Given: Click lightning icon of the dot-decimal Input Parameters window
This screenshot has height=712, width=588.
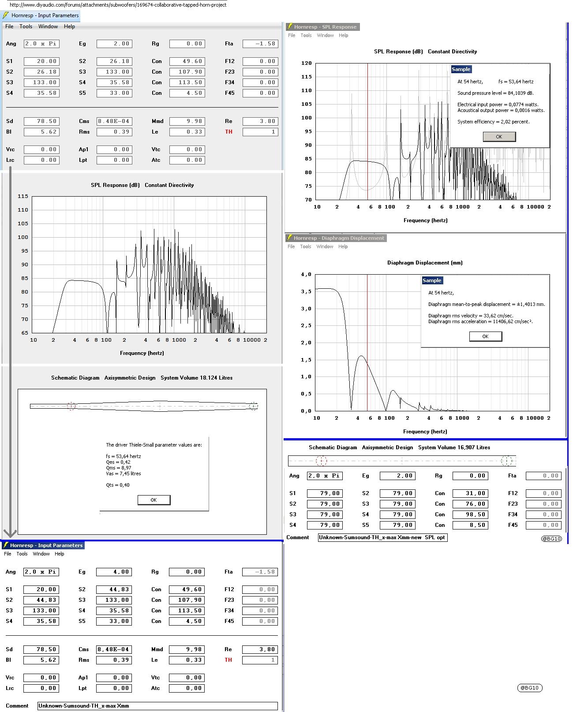Looking at the screenshot, I should click(x=6, y=15).
